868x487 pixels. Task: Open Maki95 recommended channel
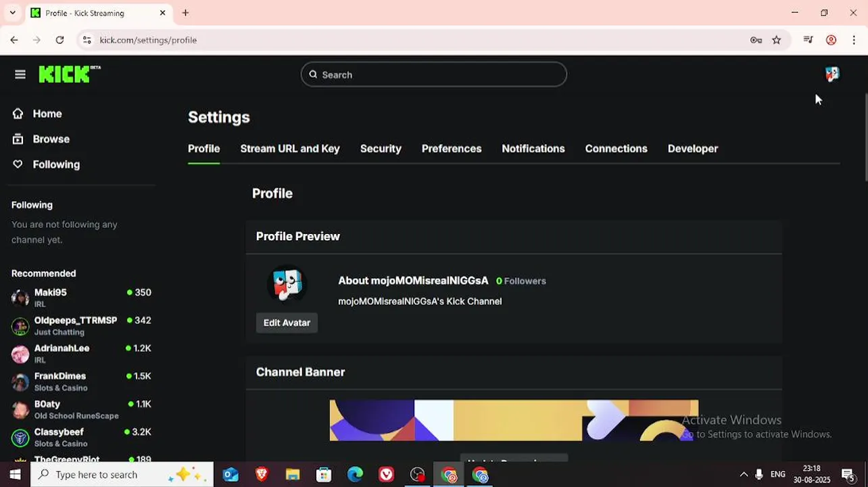pyautogui.click(x=81, y=298)
